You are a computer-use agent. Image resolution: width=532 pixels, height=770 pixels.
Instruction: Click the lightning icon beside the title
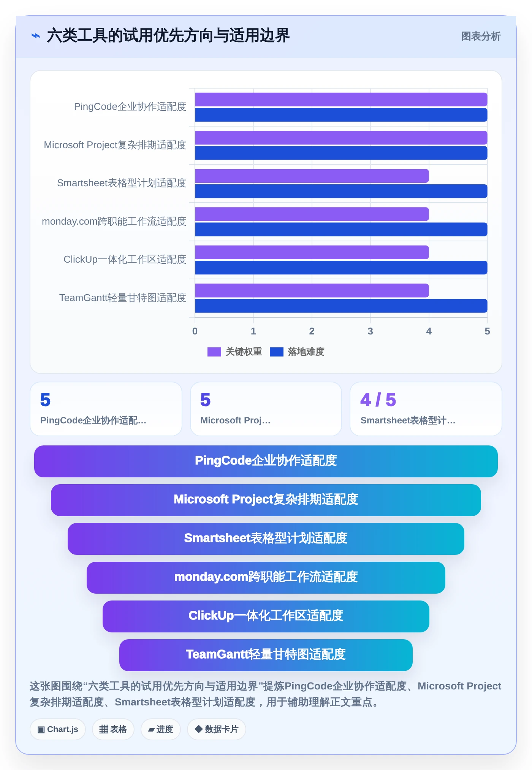coord(35,36)
